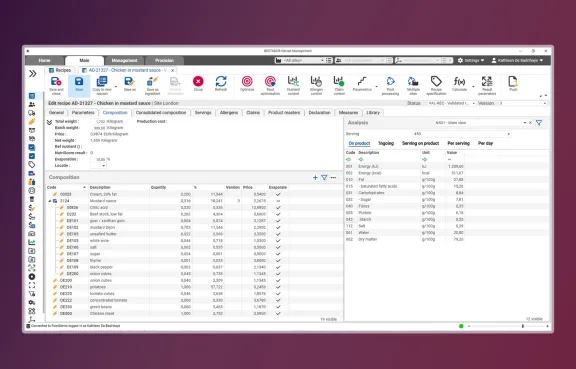Toggle the Evaporate checkbox for potatoes row
The height and width of the screenshot is (369, 576).
pos(278,287)
